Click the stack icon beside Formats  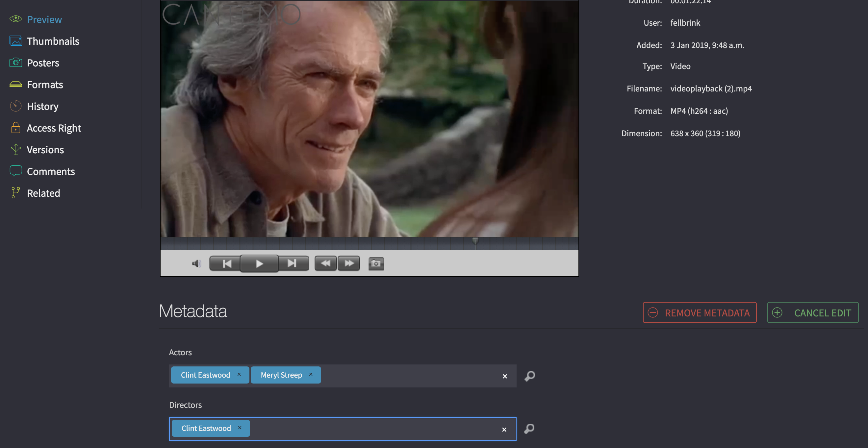15,84
